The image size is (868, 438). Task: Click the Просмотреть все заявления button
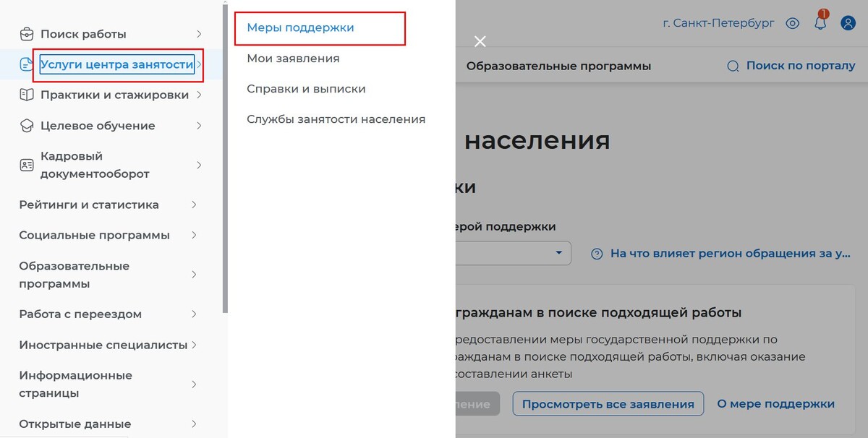pyautogui.click(x=608, y=404)
